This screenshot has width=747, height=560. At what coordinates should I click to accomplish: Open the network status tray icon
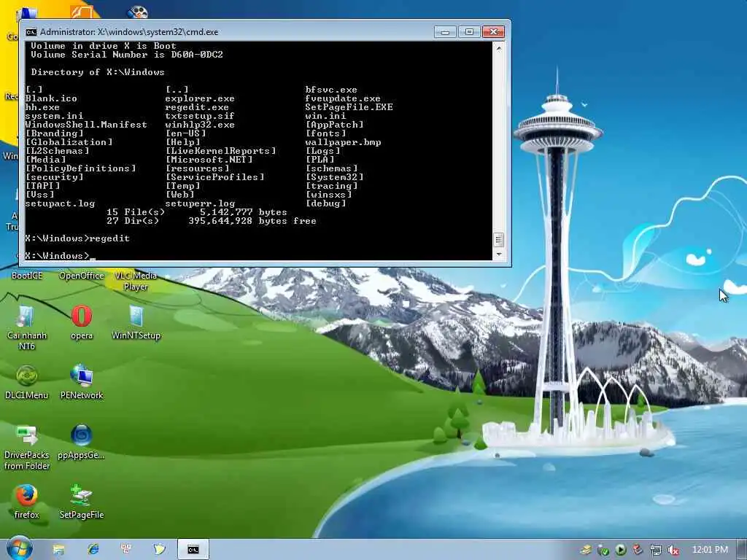656,550
